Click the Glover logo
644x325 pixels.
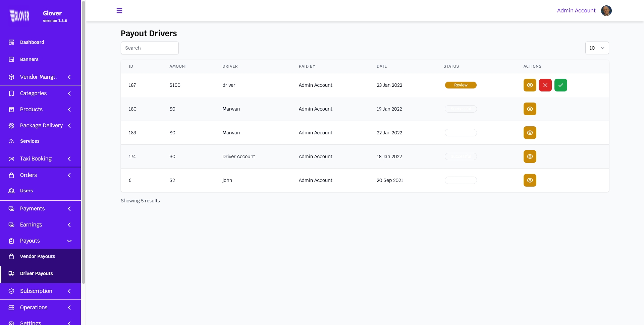[x=19, y=16]
